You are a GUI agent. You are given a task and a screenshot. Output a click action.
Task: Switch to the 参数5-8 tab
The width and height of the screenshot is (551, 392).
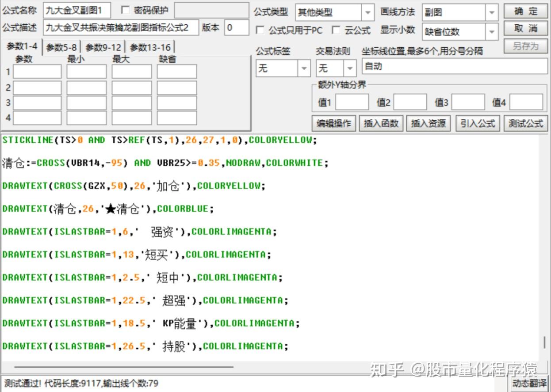(61, 48)
